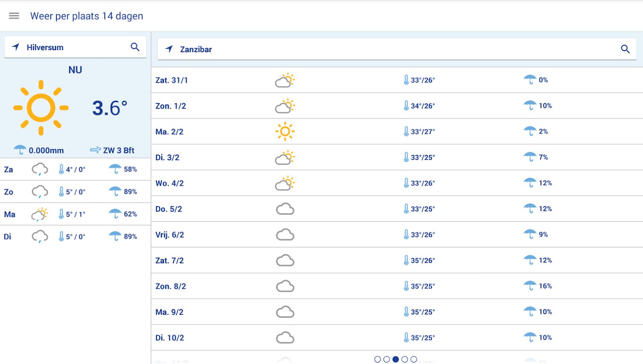Click partly cloudy icon for Zat. 31/1
Image resolution: width=643 pixels, height=364 pixels.
click(x=285, y=80)
